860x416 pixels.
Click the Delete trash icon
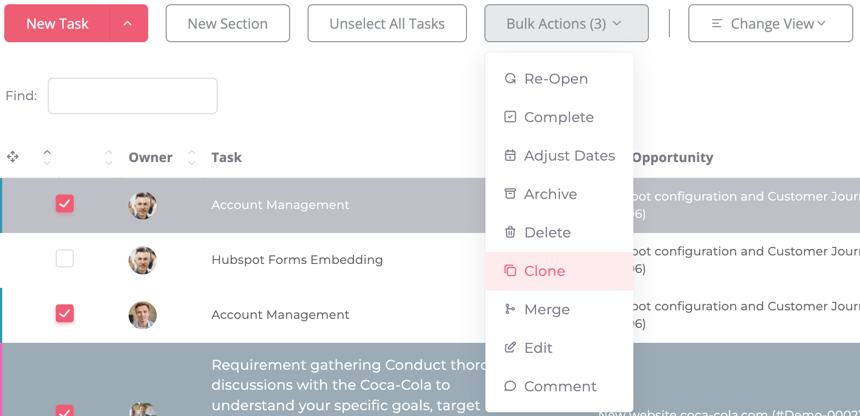[x=510, y=232]
